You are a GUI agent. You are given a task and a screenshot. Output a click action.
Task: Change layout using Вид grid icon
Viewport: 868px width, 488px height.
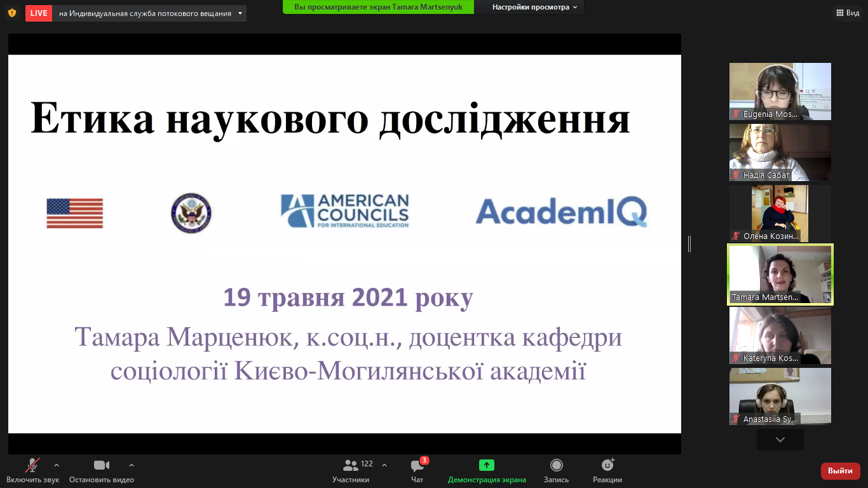pyautogui.click(x=846, y=13)
